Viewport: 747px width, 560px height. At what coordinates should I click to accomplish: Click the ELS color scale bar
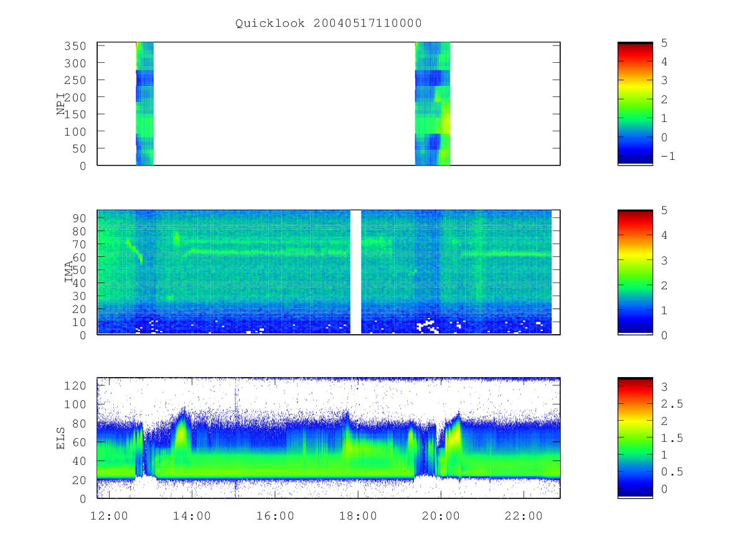[635, 437]
